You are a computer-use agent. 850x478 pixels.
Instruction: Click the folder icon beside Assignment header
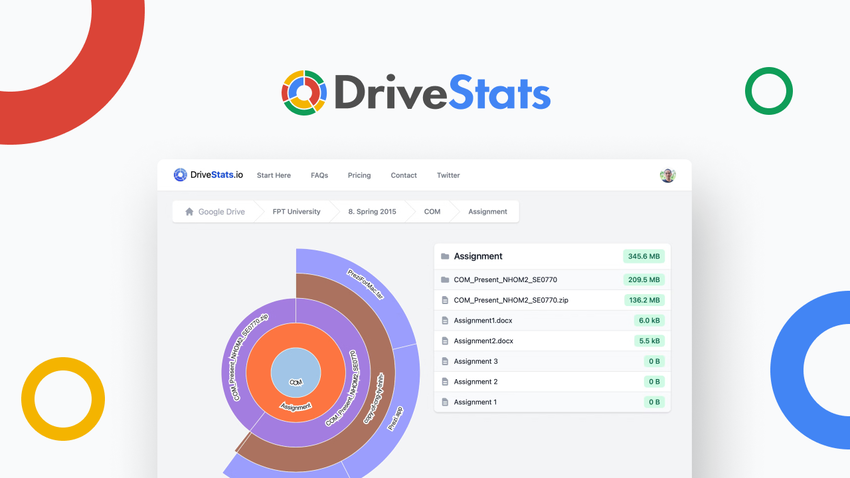[445, 256]
